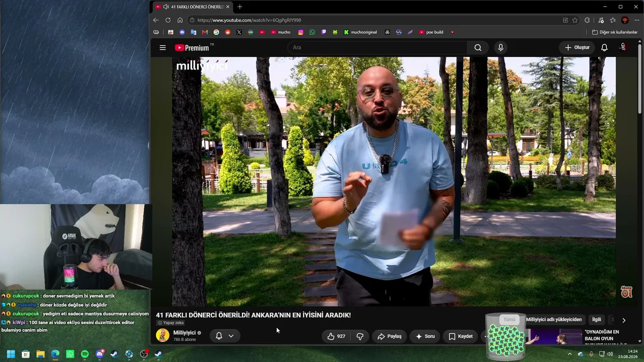This screenshot has width=644, height=362.
Task: Open Discord from the taskbar
Action: click(x=100, y=354)
